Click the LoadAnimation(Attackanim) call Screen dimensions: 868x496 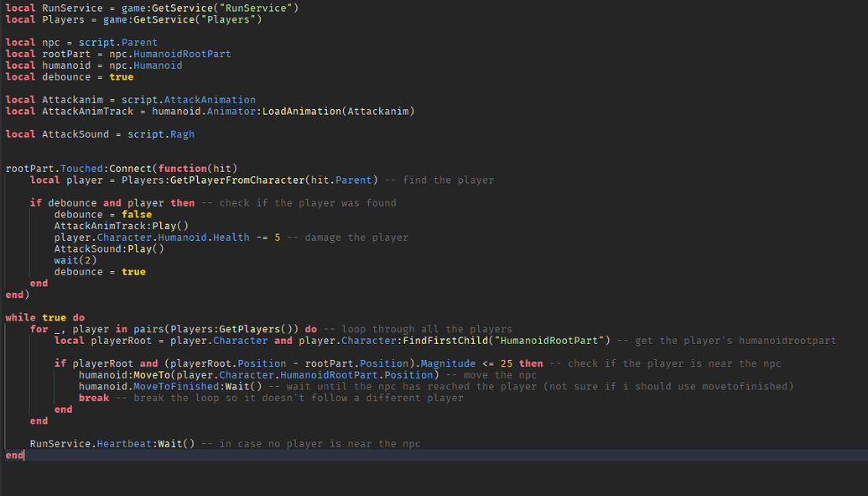tap(338, 112)
